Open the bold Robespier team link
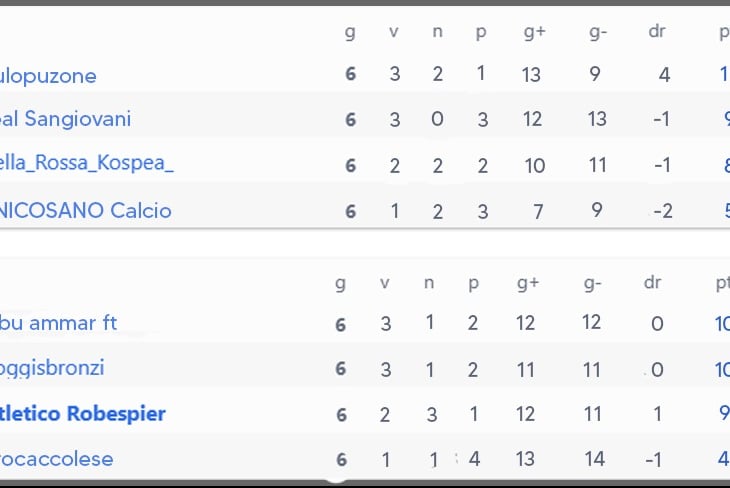 pyautogui.click(x=83, y=414)
